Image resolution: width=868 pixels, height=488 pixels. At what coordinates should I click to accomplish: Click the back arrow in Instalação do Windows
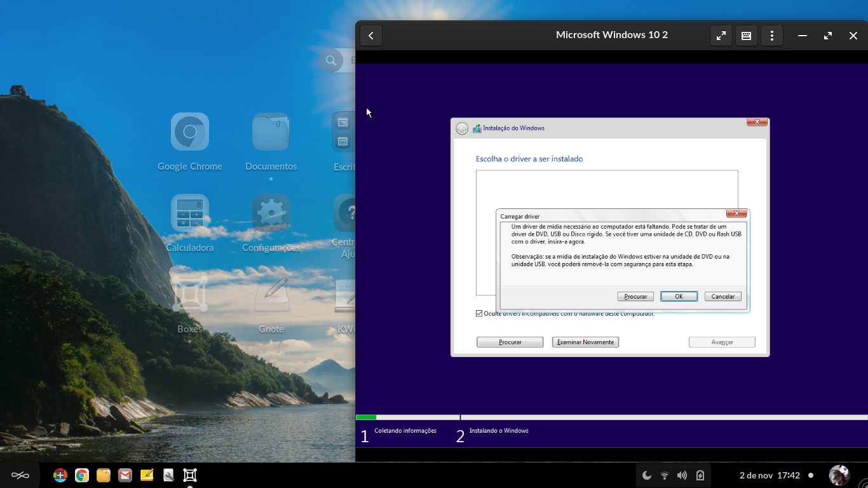pyautogui.click(x=462, y=128)
